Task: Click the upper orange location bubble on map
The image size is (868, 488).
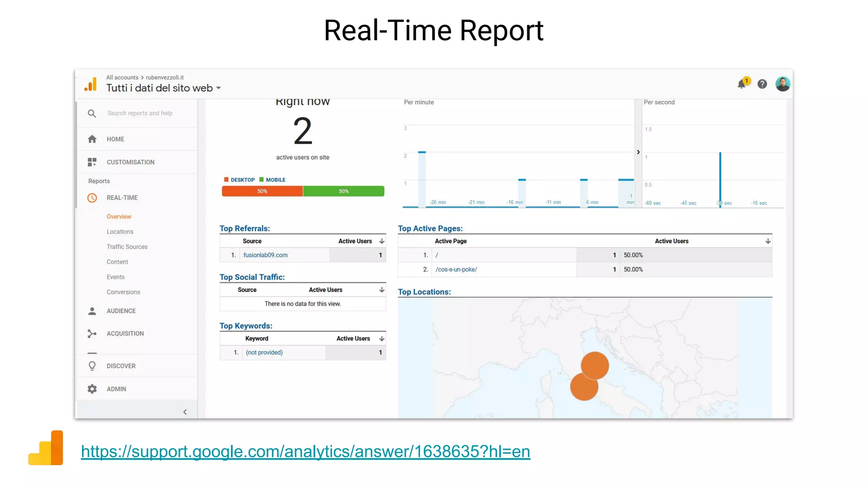Action: click(595, 366)
